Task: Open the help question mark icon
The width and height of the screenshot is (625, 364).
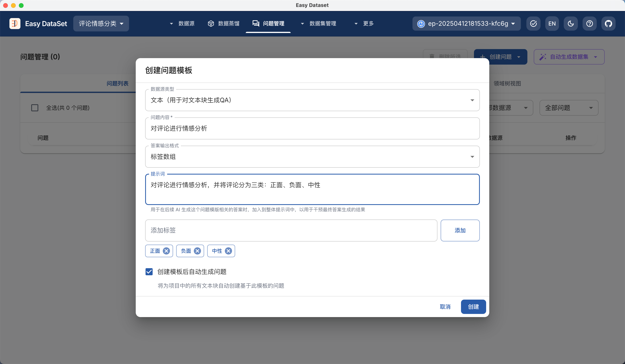Action: [589, 24]
